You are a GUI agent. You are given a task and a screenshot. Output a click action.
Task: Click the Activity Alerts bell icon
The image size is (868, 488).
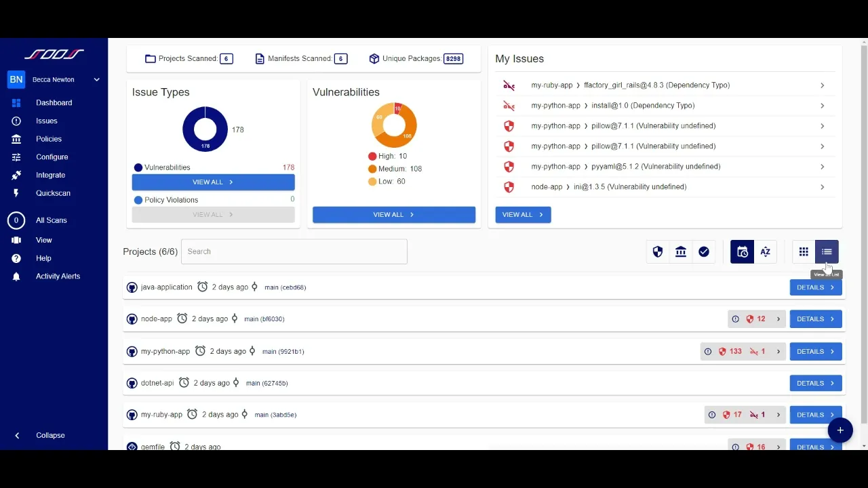(x=16, y=277)
